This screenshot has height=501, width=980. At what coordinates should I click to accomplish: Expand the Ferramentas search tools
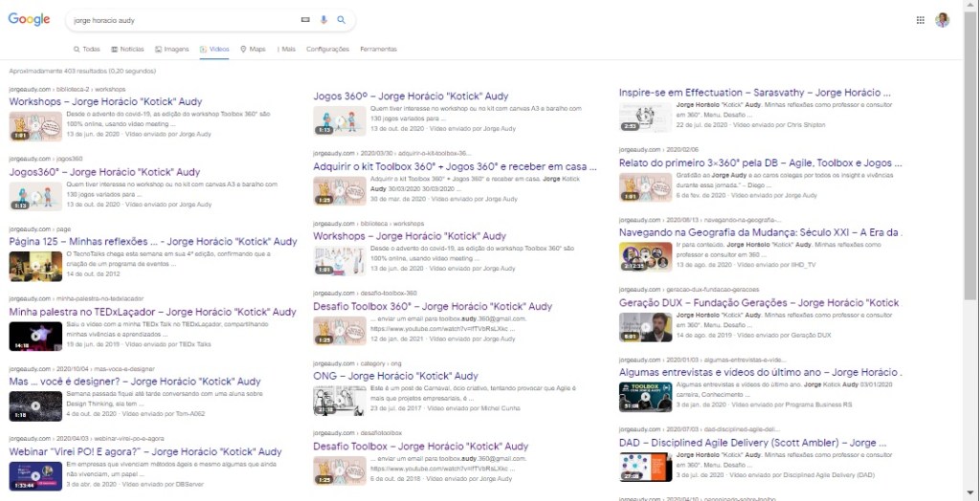pyautogui.click(x=378, y=49)
